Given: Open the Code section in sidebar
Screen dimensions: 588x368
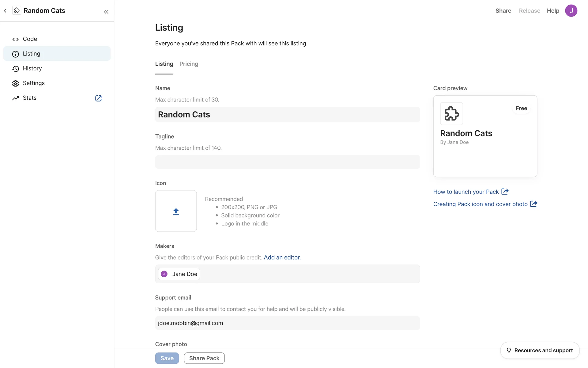Looking at the screenshot, I should [x=30, y=39].
